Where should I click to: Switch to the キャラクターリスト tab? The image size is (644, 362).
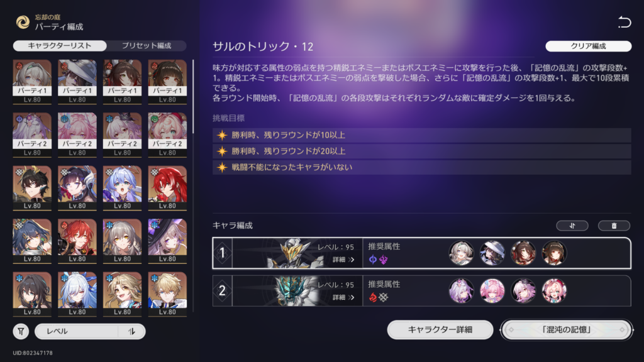coord(60,45)
